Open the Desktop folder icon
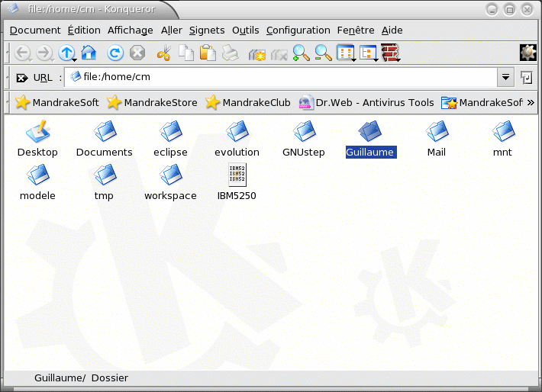Screen dimensions: 542x392 pos(37,139)
